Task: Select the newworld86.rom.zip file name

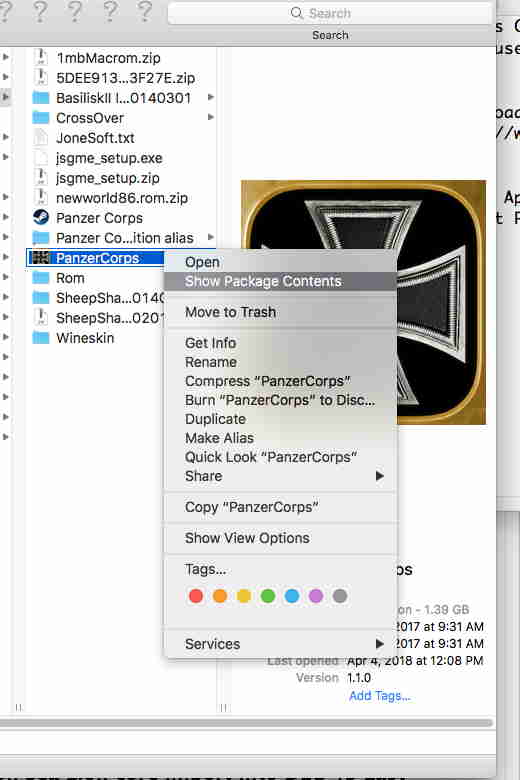Action: pos(122,198)
